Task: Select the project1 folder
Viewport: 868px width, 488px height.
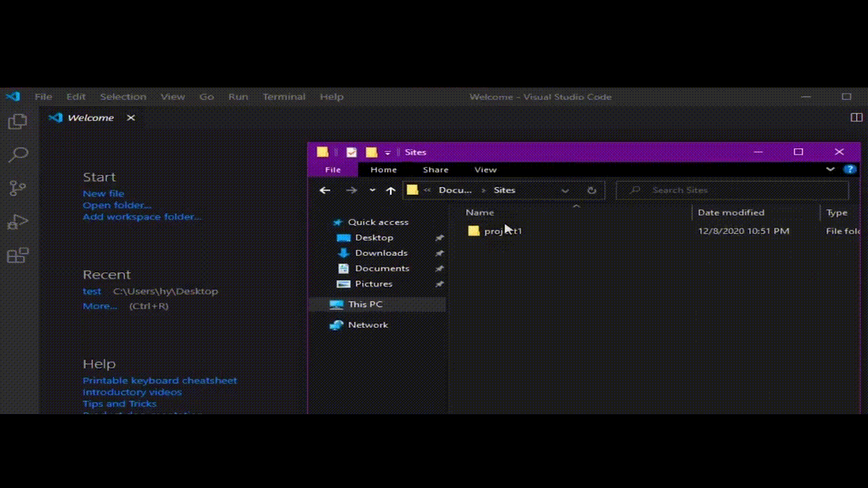Action: 496,231
